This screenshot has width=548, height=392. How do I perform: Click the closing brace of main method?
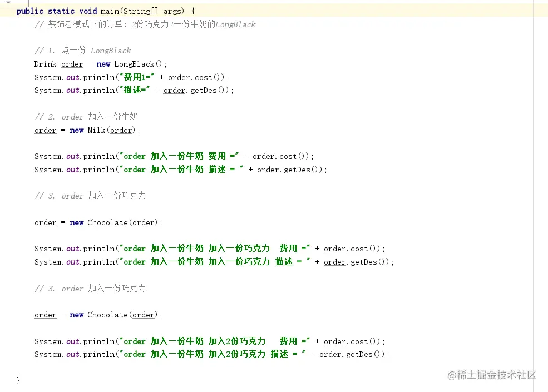(x=19, y=380)
